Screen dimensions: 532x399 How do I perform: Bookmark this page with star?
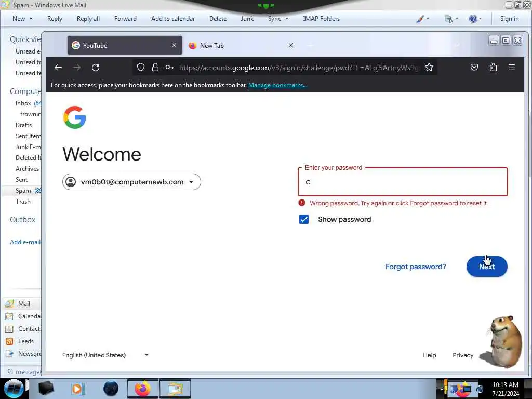429,68
